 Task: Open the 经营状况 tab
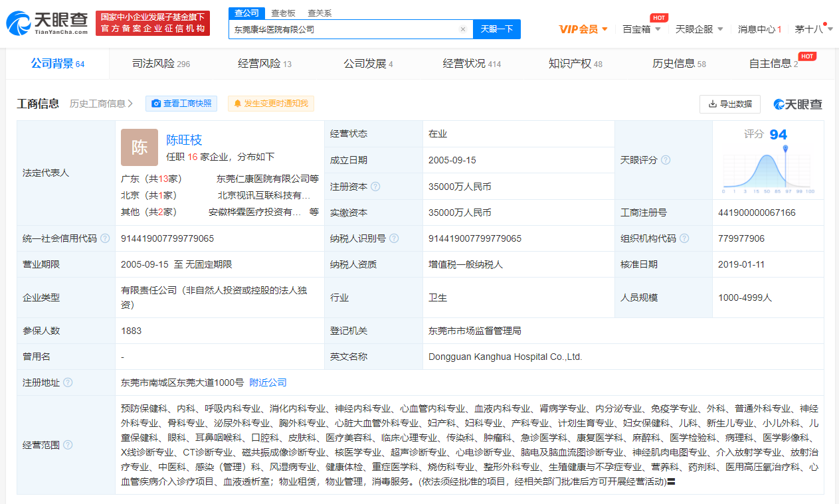tap(472, 64)
